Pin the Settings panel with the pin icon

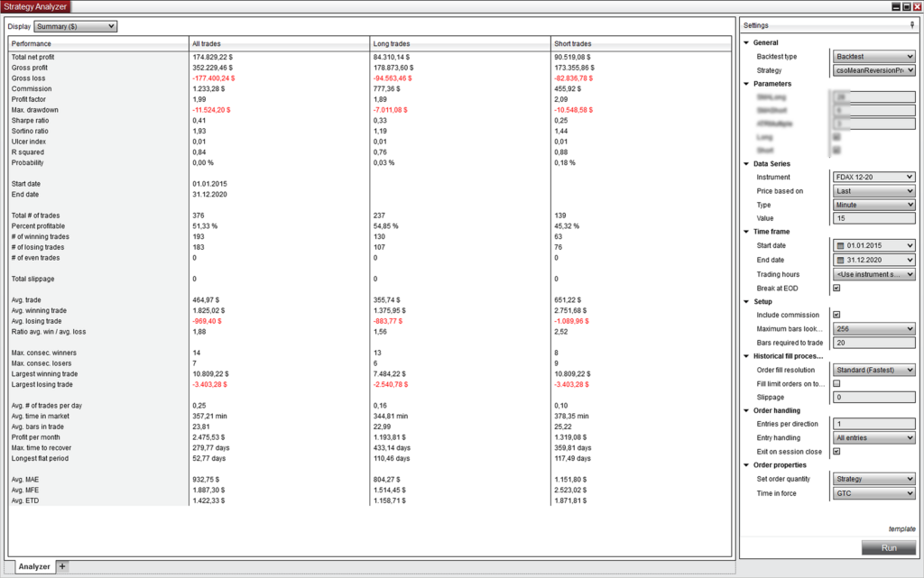point(912,25)
